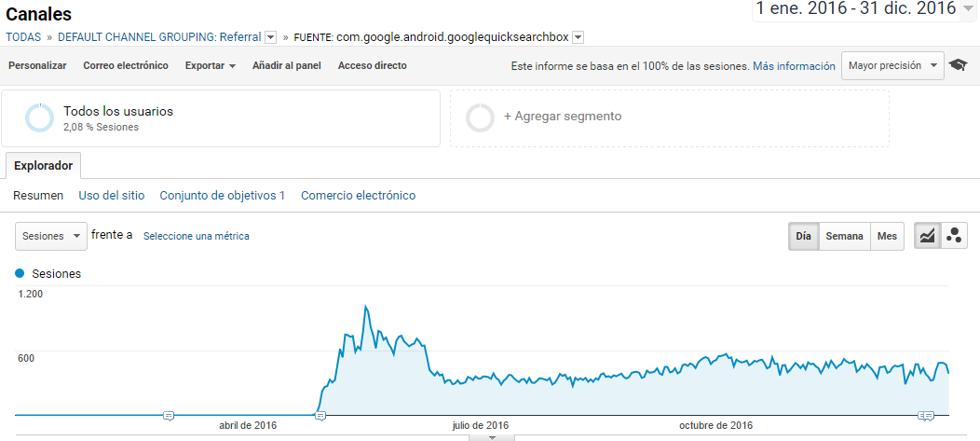Click the graduation cap education icon
Screen dimensions: 980x441
coord(958,65)
